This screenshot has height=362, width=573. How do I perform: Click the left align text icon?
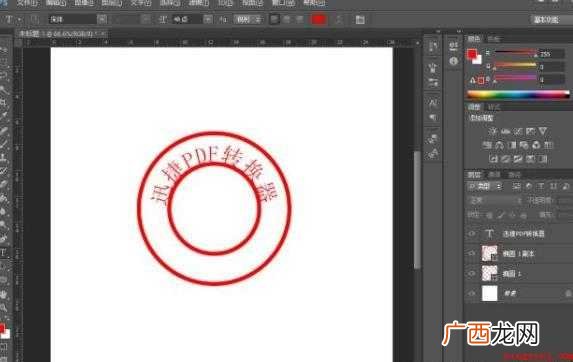pyautogui.click(x=274, y=20)
